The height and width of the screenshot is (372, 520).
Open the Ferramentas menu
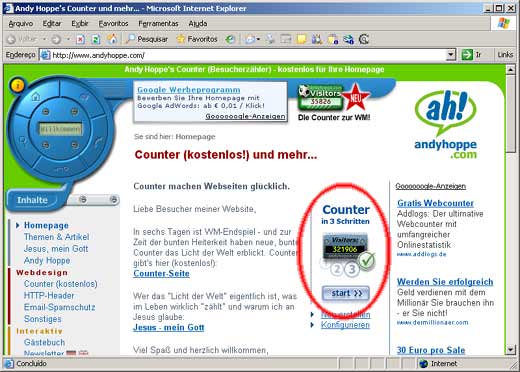158,24
